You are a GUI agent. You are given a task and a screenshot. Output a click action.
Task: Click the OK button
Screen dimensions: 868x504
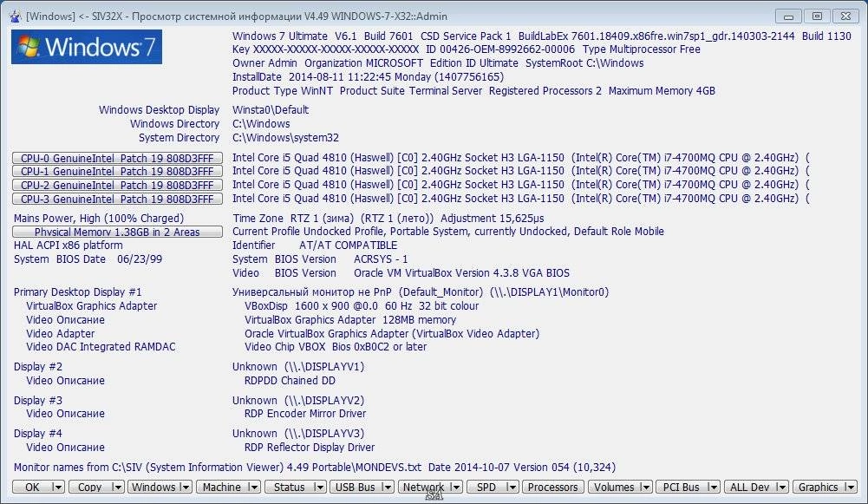pyautogui.click(x=32, y=487)
